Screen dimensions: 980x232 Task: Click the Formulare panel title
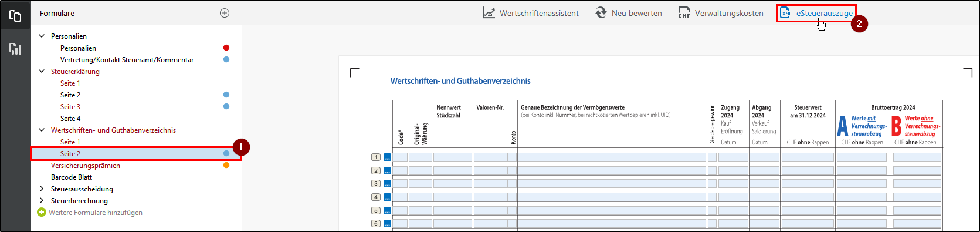(x=57, y=13)
